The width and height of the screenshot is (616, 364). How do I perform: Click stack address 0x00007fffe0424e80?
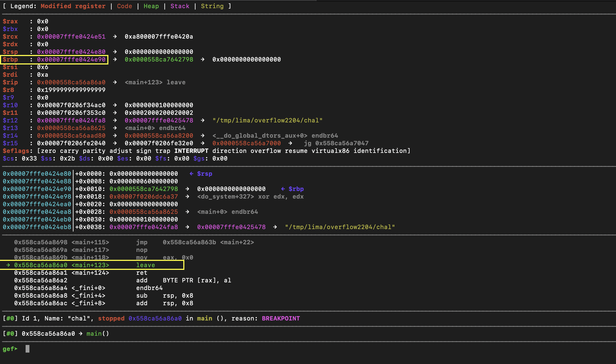point(37,174)
